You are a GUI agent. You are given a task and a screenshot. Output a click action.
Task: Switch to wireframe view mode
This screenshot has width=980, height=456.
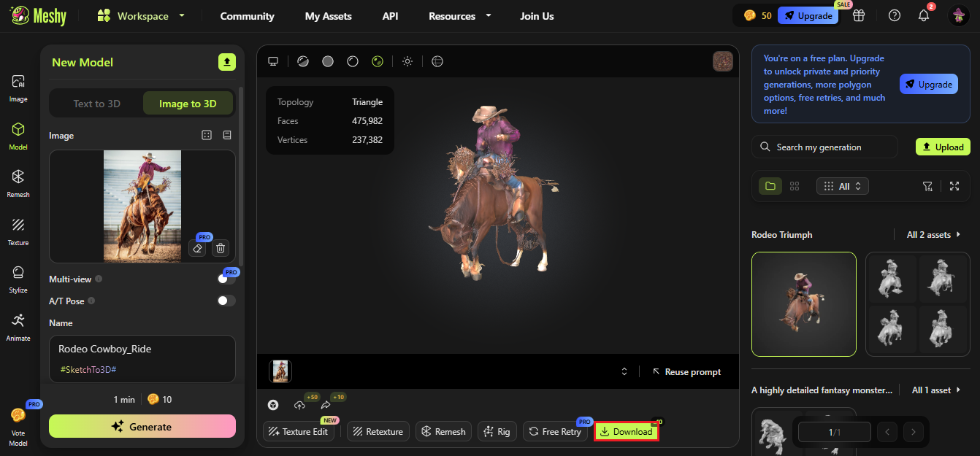(353, 61)
